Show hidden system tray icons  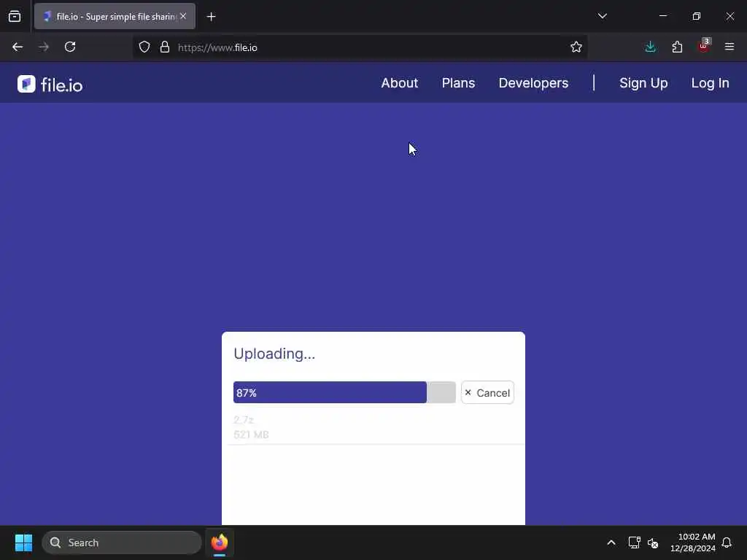pyautogui.click(x=611, y=542)
